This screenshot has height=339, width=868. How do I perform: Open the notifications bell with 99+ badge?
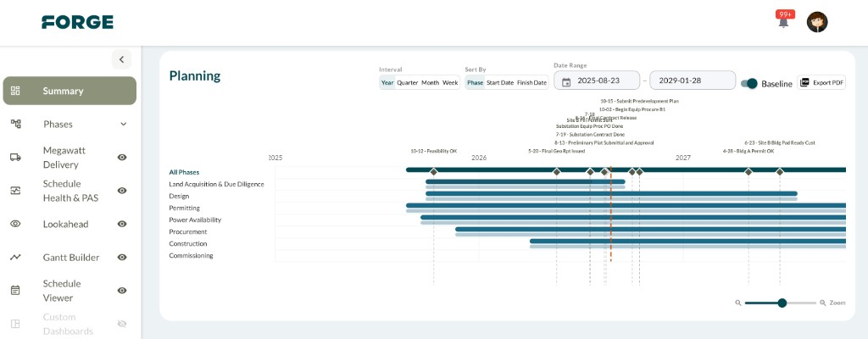[x=783, y=21]
